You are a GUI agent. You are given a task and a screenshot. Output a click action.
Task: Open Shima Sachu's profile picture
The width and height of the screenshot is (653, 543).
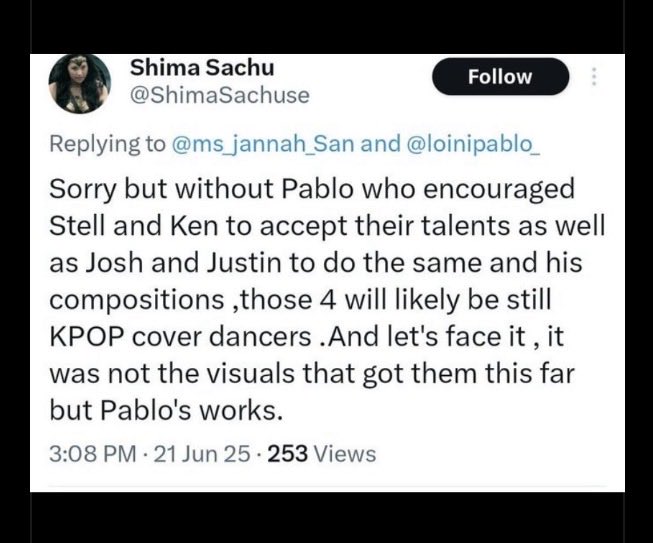(80, 84)
